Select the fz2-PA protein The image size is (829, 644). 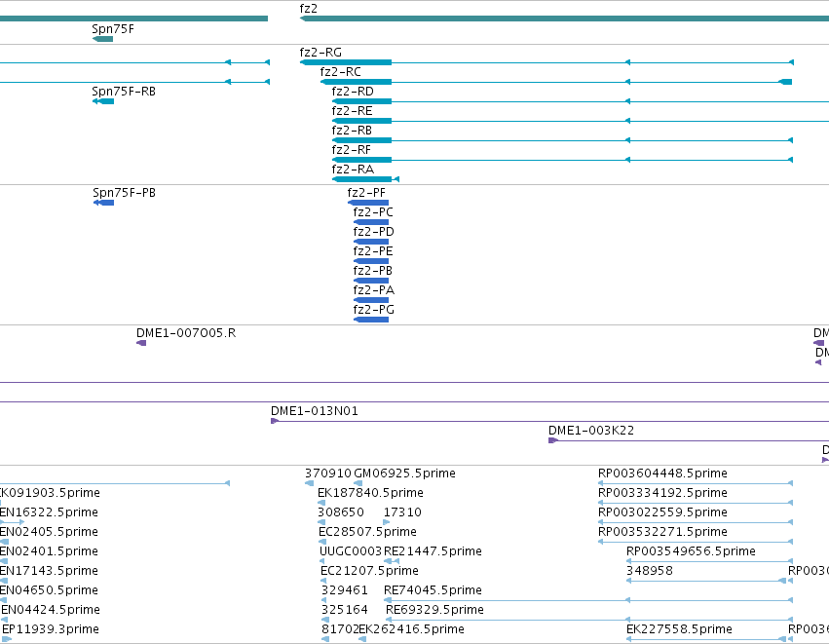pos(371,300)
